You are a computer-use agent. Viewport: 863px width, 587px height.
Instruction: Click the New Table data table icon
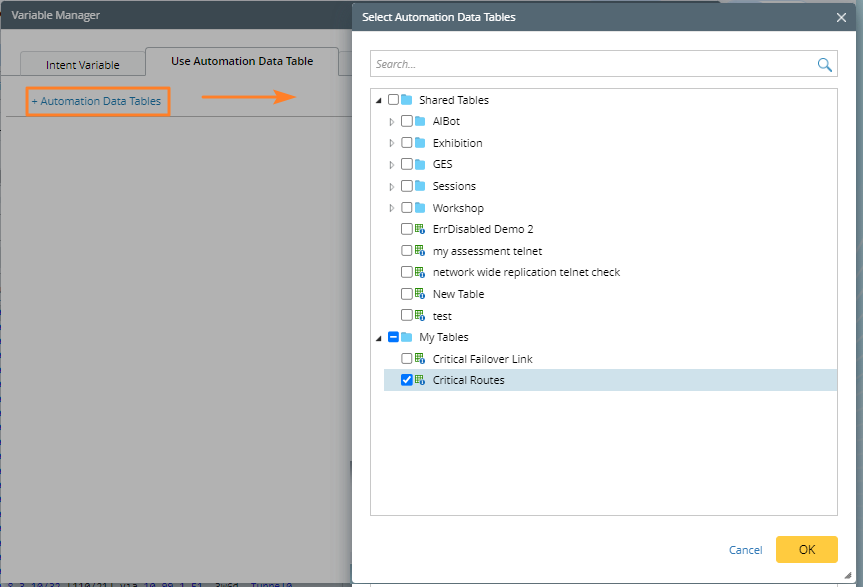coord(421,294)
